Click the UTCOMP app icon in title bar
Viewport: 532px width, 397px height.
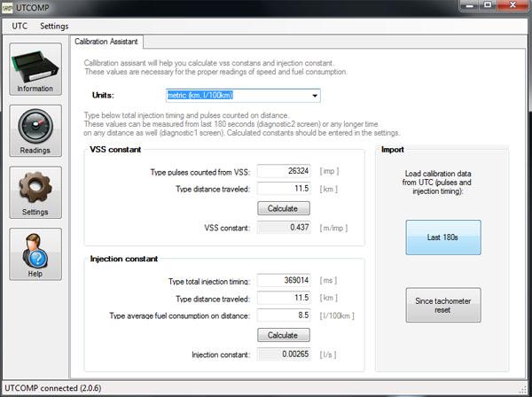tap(7, 7)
